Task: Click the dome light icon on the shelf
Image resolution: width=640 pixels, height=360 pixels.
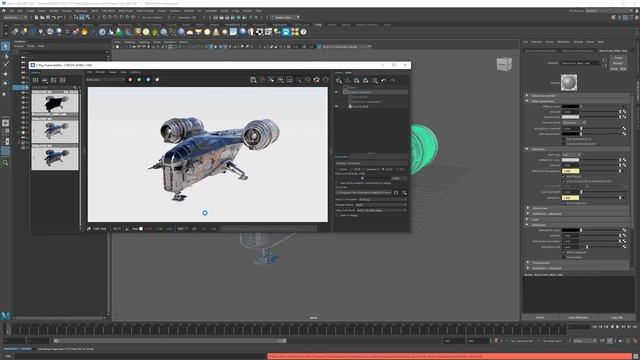Action: pyautogui.click(x=190, y=31)
